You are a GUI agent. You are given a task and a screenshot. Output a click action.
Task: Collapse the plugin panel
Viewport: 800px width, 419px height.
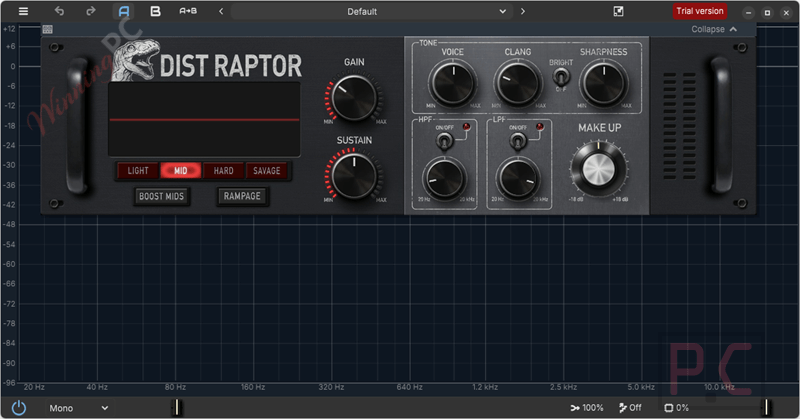click(x=714, y=30)
